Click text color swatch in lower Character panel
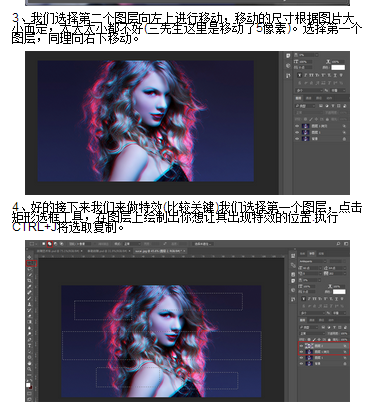 pos(339,292)
